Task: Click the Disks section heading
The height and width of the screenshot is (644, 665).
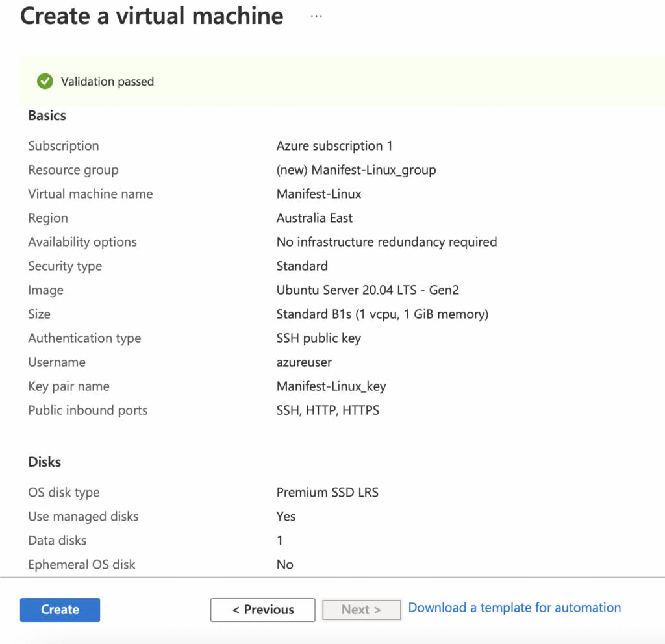Action: 45,462
